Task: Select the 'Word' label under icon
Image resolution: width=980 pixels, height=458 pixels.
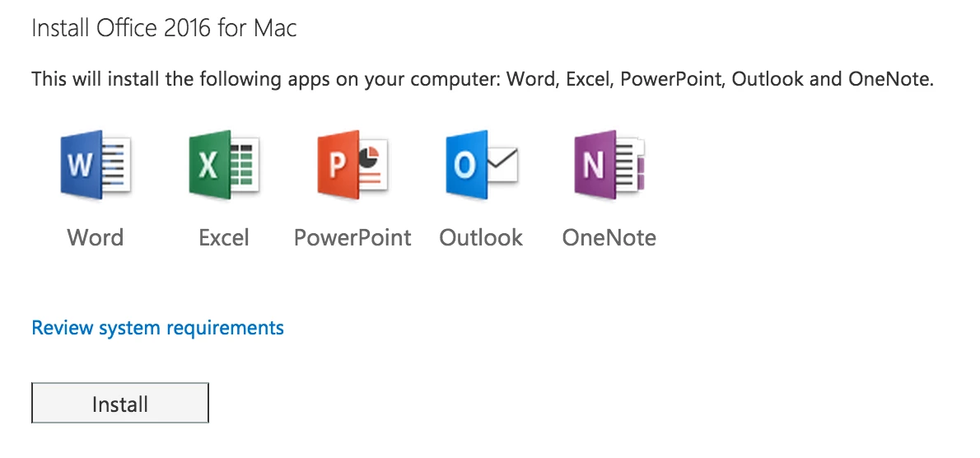Action: (x=96, y=237)
